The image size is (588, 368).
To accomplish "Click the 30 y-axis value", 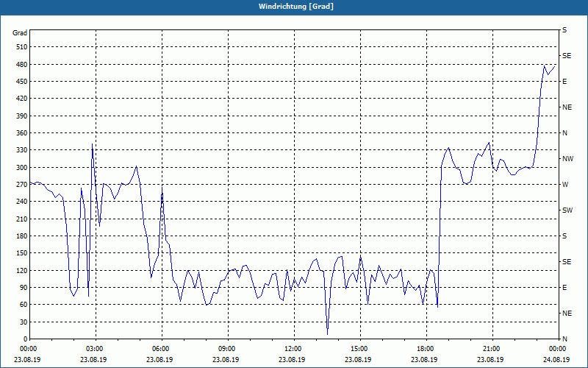I will click(x=24, y=322).
